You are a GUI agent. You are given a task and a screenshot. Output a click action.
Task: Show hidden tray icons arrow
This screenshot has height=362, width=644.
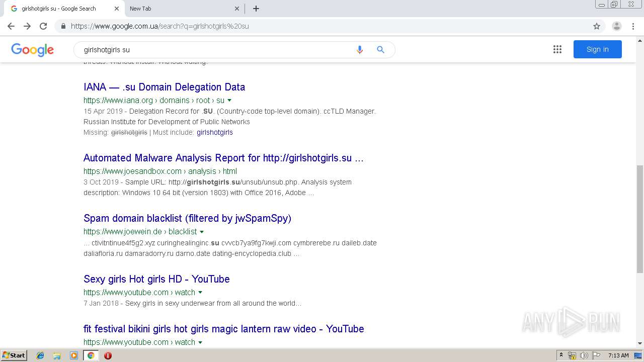pyautogui.click(x=561, y=355)
